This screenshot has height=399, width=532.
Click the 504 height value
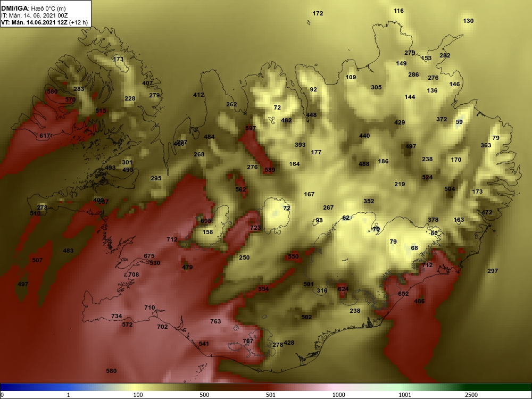(x=450, y=189)
